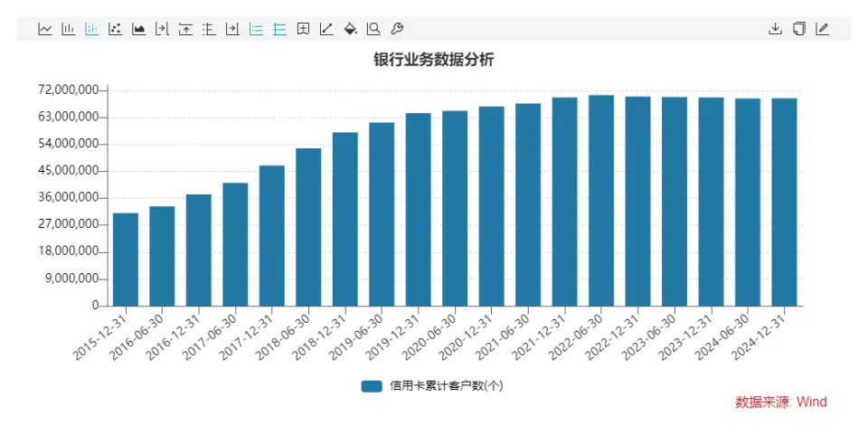Screen dimensions: 868x435
Task: Click the 2020-06-30 x-axis date label
Action: 430,337
